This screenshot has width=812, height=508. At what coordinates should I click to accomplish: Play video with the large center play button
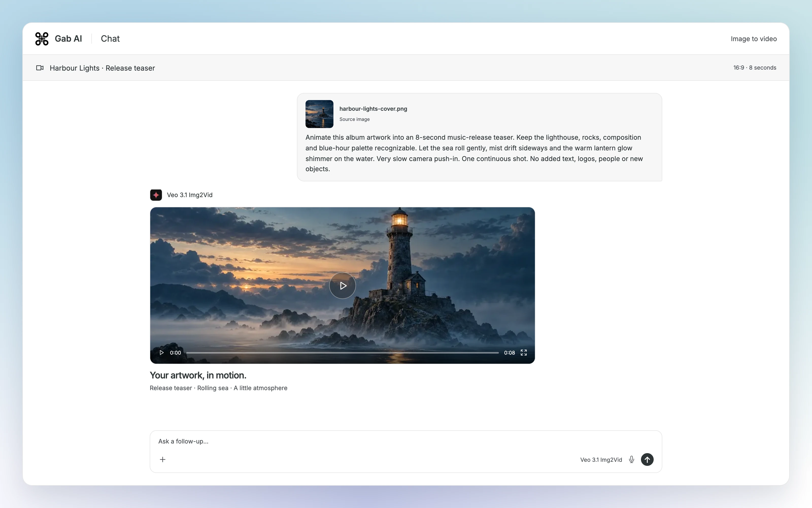click(x=342, y=285)
